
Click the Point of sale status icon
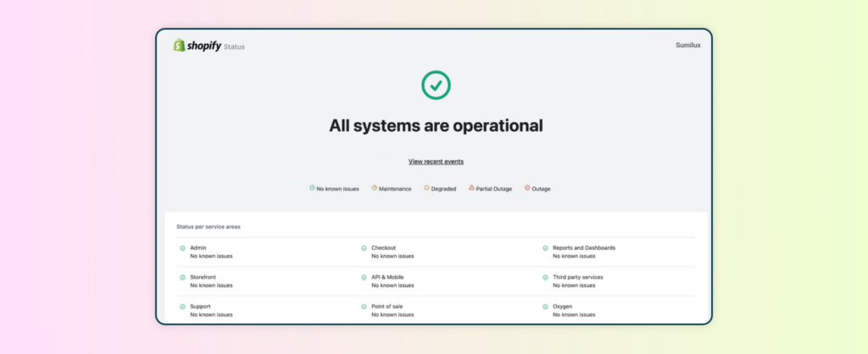[x=364, y=307]
